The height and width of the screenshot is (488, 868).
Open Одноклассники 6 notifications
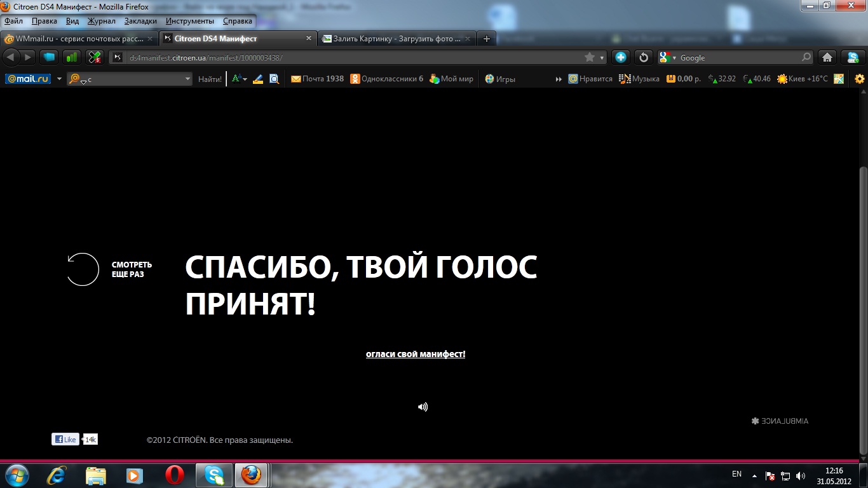pyautogui.click(x=387, y=79)
